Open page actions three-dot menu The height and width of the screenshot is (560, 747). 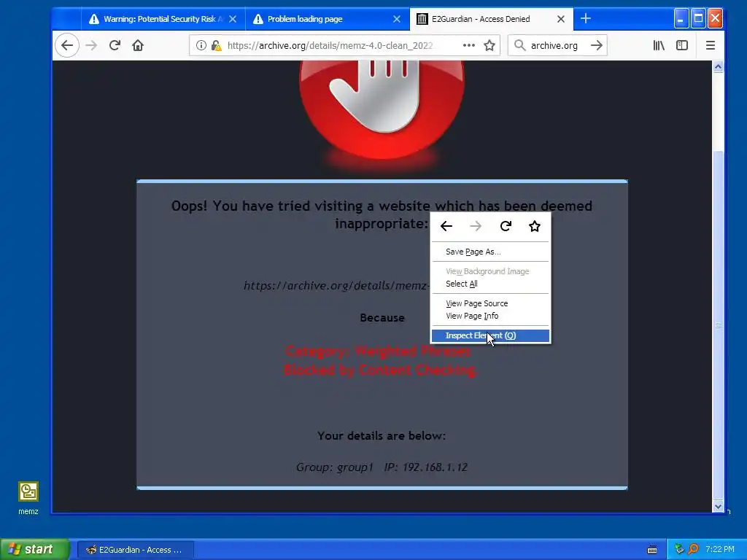pyautogui.click(x=469, y=46)
